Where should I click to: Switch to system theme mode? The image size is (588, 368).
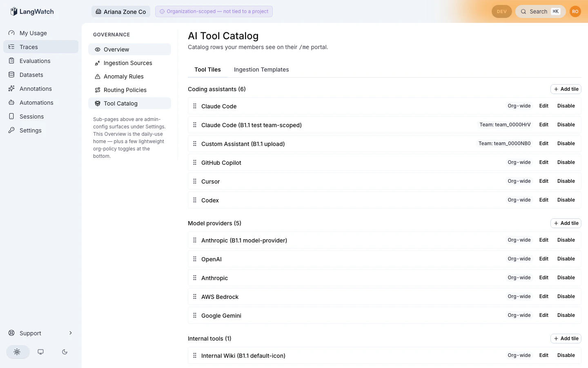point(41,352)
